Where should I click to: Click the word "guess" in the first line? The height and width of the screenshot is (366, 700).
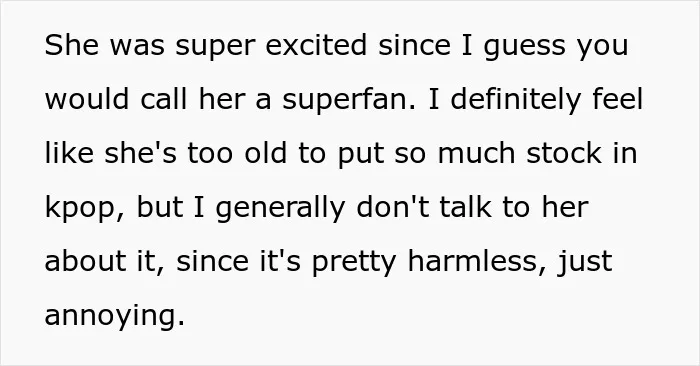(x=525, y=47)
